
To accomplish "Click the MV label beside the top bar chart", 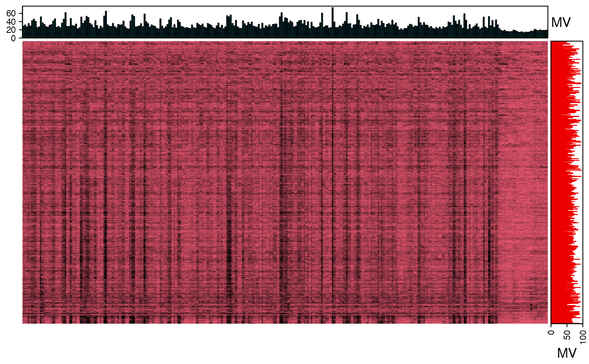I will (x=561, y=22).
